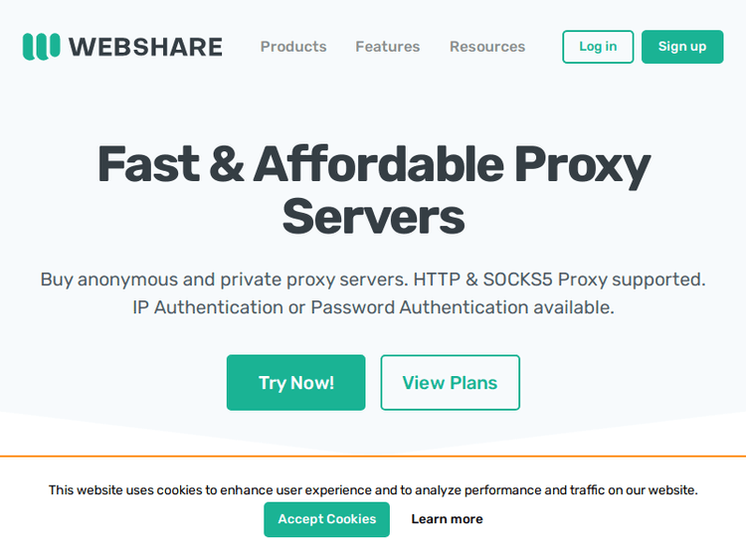Click the "Buy anonymous and private proxy servers" sentence

[224, 280]
